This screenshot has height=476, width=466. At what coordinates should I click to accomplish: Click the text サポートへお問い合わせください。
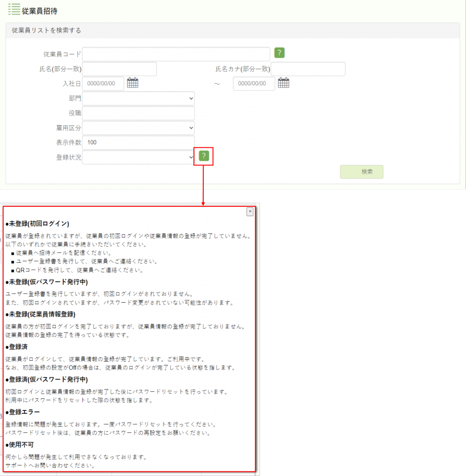pos(50,465)
